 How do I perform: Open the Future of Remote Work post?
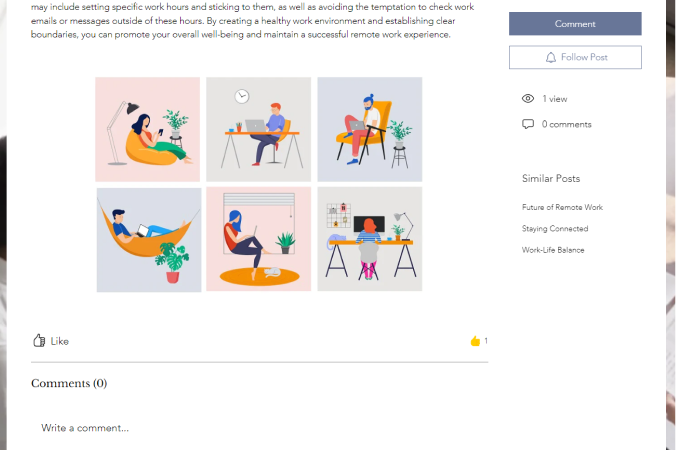click(562, 207)
